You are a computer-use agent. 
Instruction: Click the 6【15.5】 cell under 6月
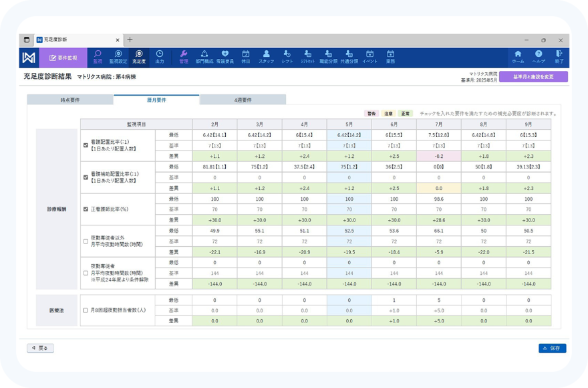[394, 135]
